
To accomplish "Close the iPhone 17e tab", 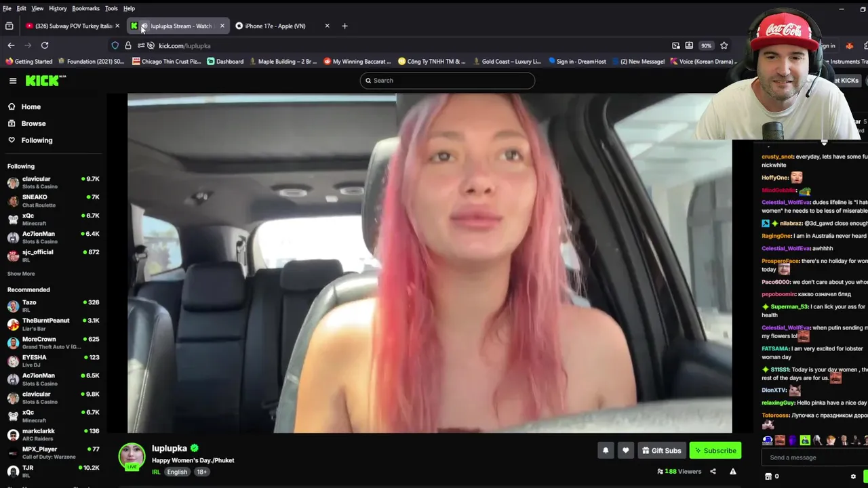I will (x=327, y=26).
